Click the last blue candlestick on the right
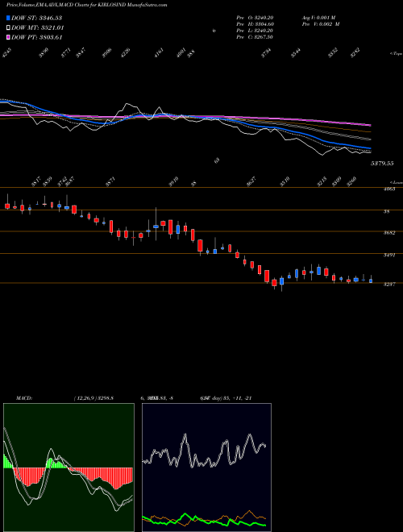 point(371,281)
